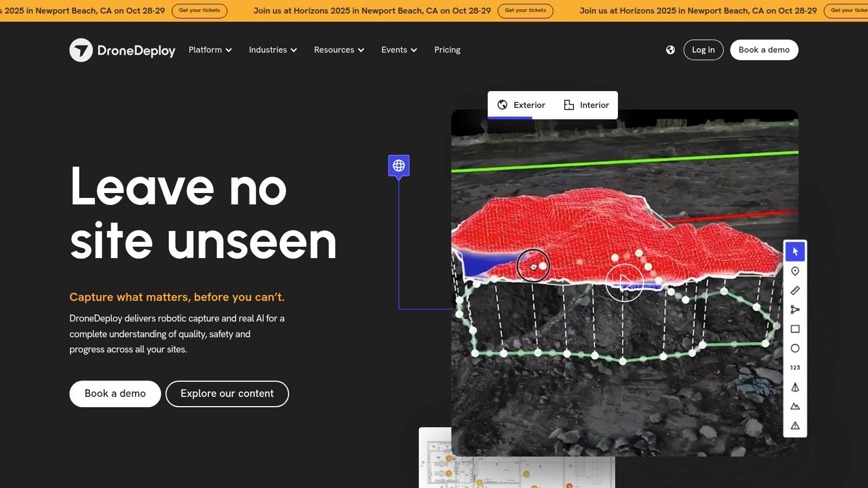Expand the Platform menu
Image resolution: width=868 pixels, height=488 pixels.
tap(210, 50)
